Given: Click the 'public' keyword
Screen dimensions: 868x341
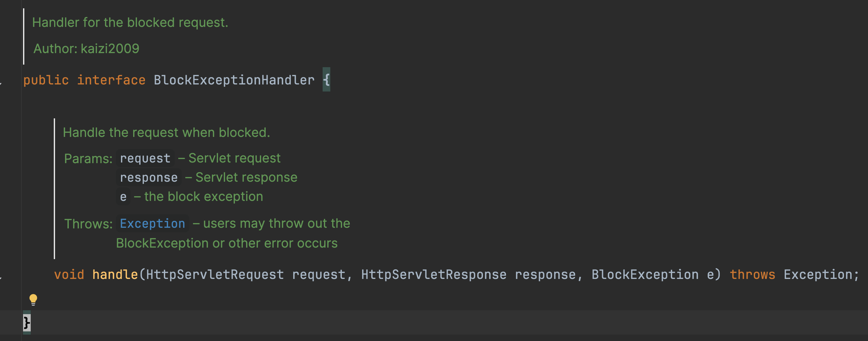Looking at the screenshot, I should click(46, 80).
